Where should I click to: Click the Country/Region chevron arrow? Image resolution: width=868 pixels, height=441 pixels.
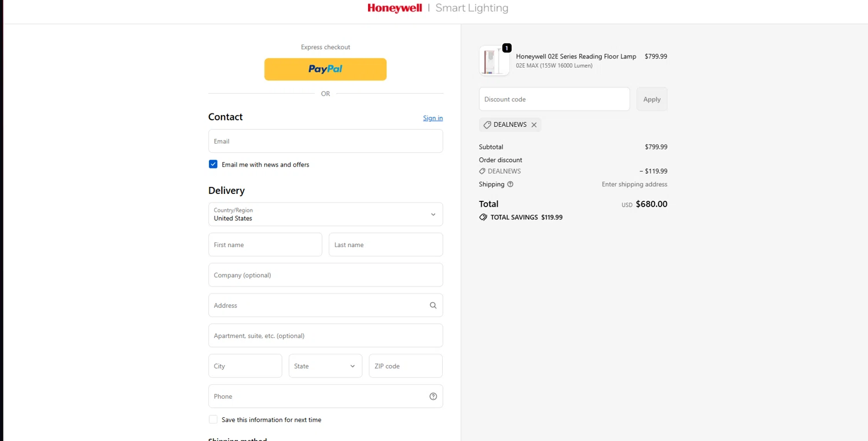(x=433, y=215)
